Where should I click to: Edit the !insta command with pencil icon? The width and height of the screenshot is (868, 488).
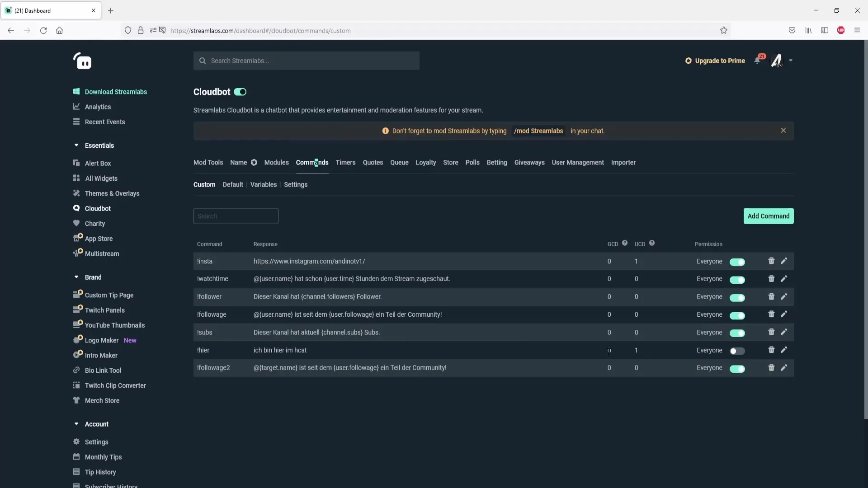pyautogui.click(x=784, y=261)
